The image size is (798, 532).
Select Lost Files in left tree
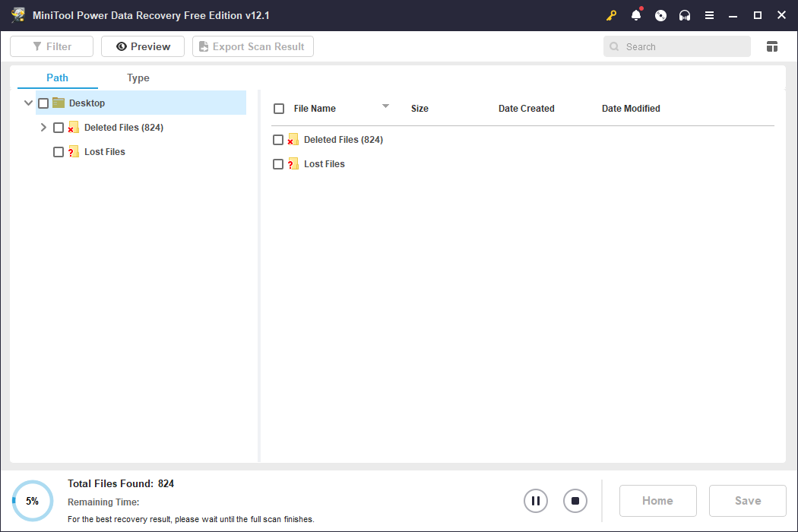click(x=104, y=152)
